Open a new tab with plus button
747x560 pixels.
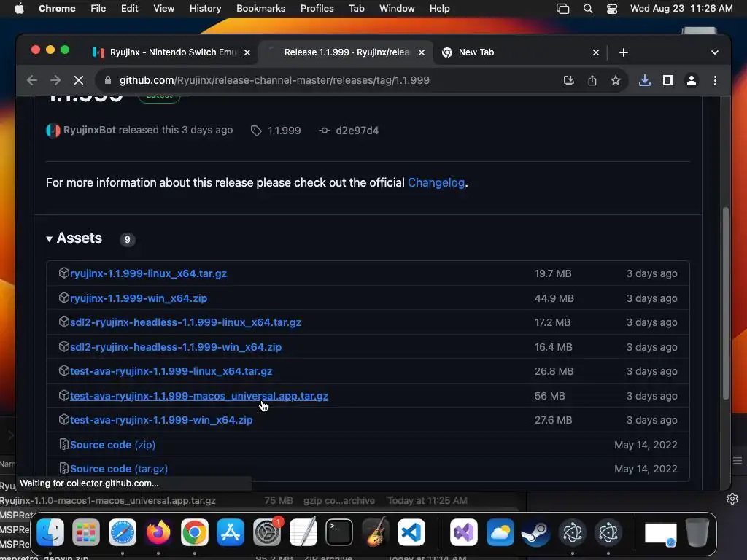point(624,52)
